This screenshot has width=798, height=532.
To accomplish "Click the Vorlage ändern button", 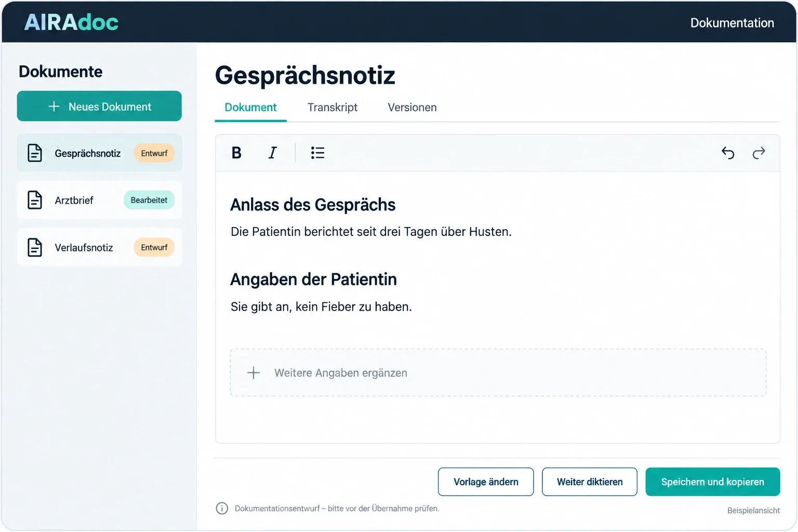I will [486, 482].
